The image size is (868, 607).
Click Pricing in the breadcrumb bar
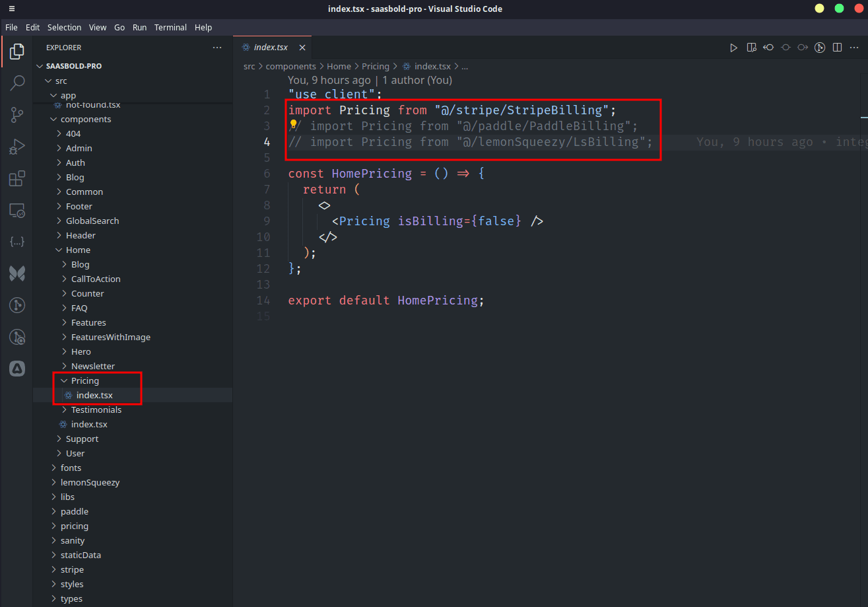(376, 66)
